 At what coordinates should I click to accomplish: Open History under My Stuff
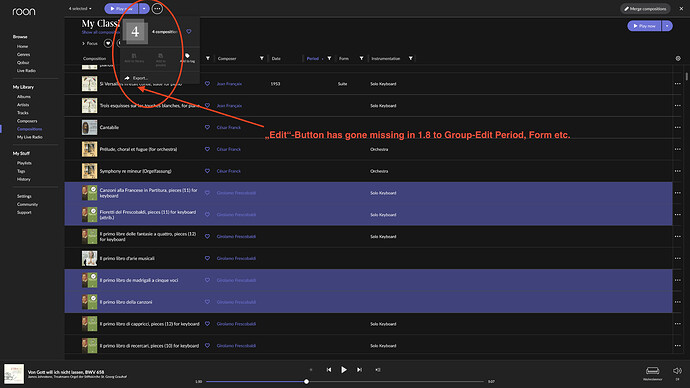(x=24, y=179)
